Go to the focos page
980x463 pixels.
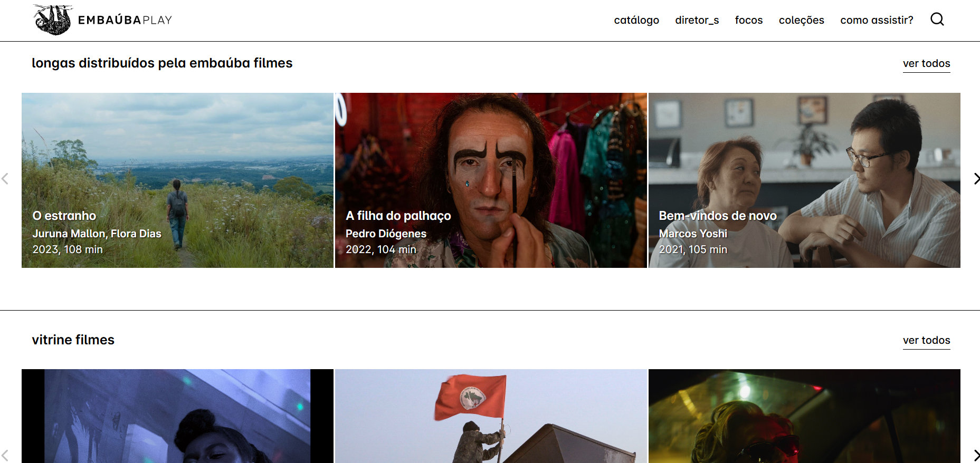pyautogui.click(x=748, y=20)
